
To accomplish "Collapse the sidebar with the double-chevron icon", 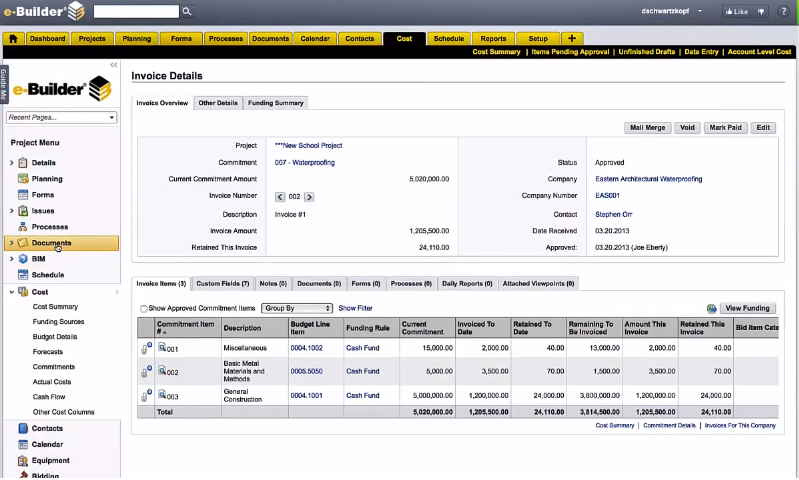I will click(113, 64).
